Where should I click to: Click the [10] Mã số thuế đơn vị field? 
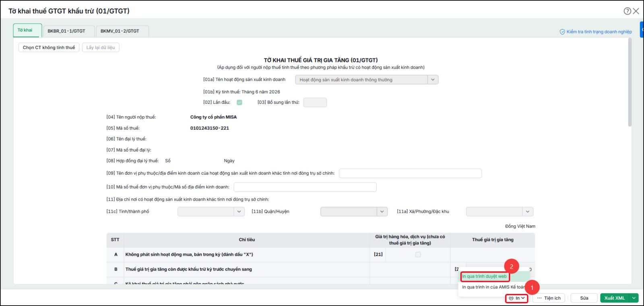(305, 187)
